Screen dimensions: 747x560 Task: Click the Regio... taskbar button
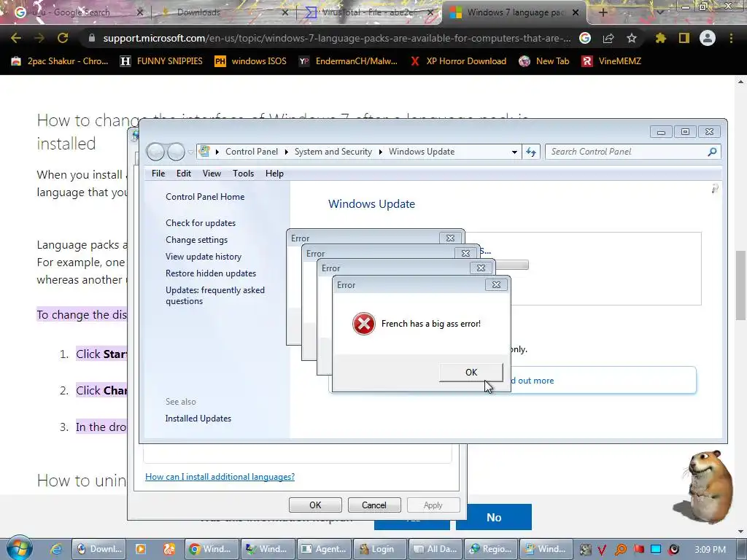pyautogui.click(x=490, y=549)
